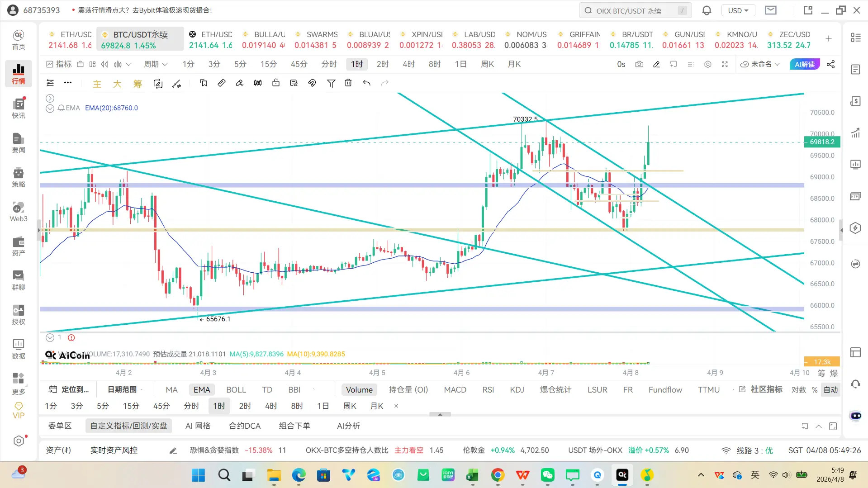Click the lock drawings icon
This screenshot has width=868, height=488.
click(x=276, y=83)
